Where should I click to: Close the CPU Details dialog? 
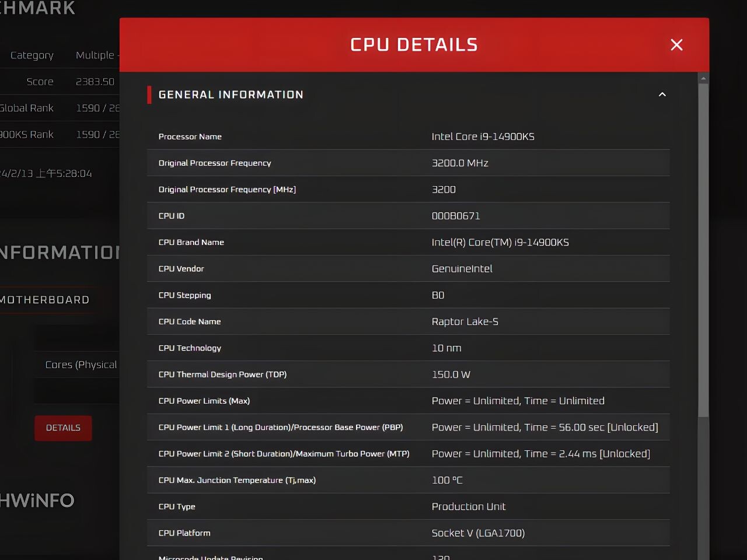(x=676, y=45)
